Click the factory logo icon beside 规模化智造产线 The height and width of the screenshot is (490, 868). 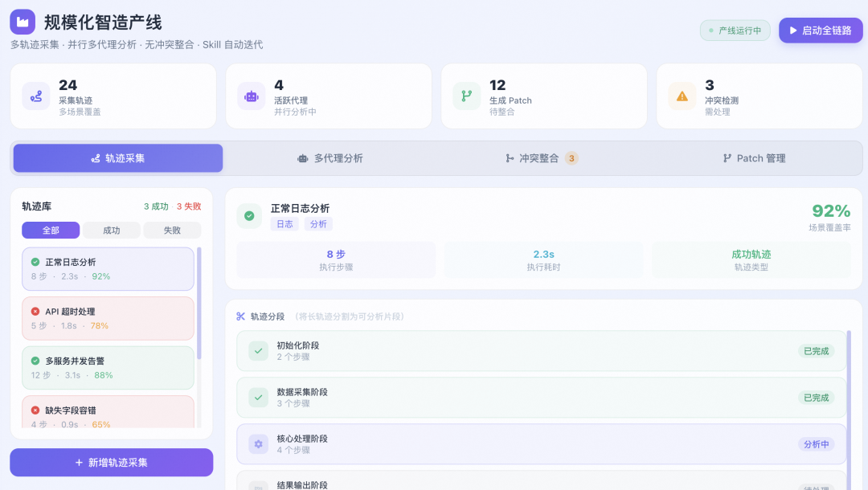(23, 22)
